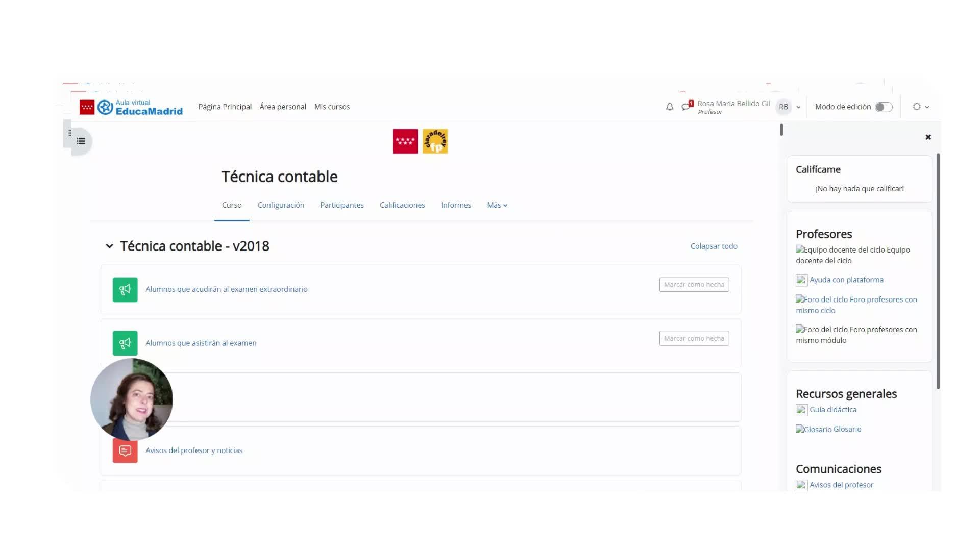980x551 pixels.
Task: Expand the Más dropdown menu
Action: (497, 205)
